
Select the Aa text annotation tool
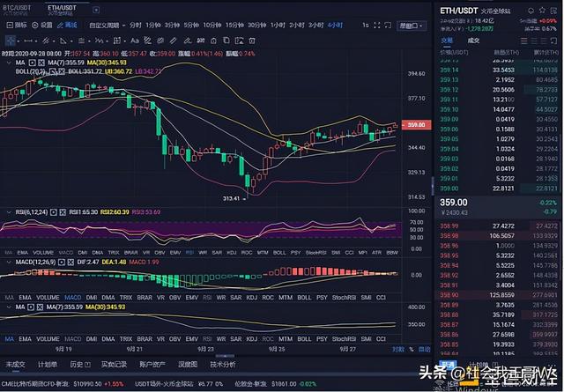point(135,41)
